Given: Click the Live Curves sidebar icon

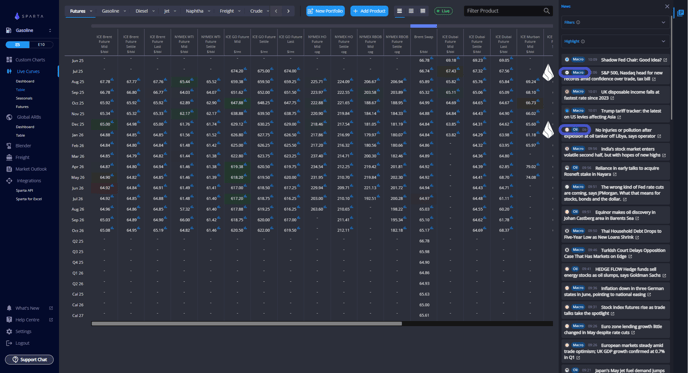Looking at the screenshot, I should pyautogui.click(x=9, y=71).
